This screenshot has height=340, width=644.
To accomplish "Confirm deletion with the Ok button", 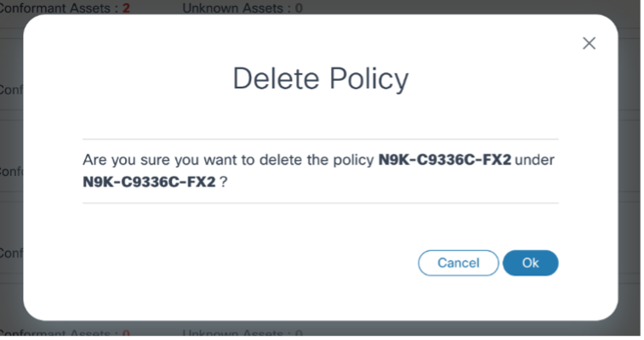I will (530, 263).
